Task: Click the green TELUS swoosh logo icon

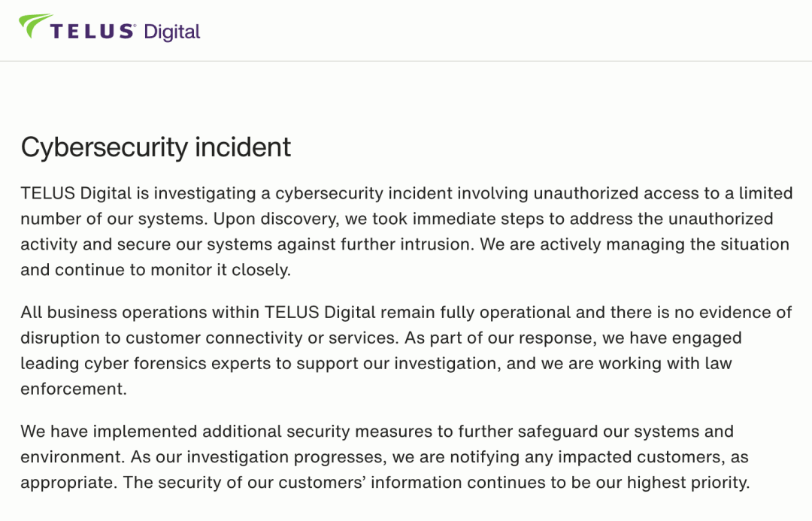Action: (35, 26)
